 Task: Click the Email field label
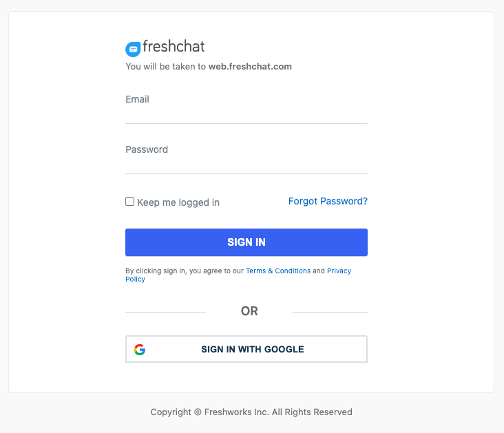click(137, 99)
